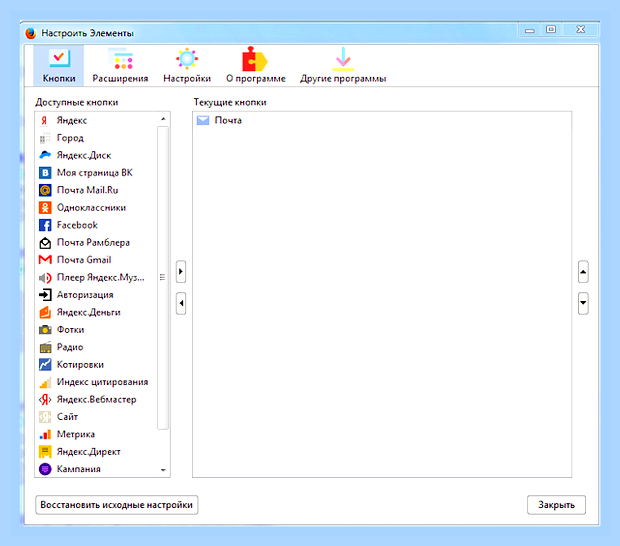Select the Яндекс button icon
620x546 pixels.
[x=45, y=121]
